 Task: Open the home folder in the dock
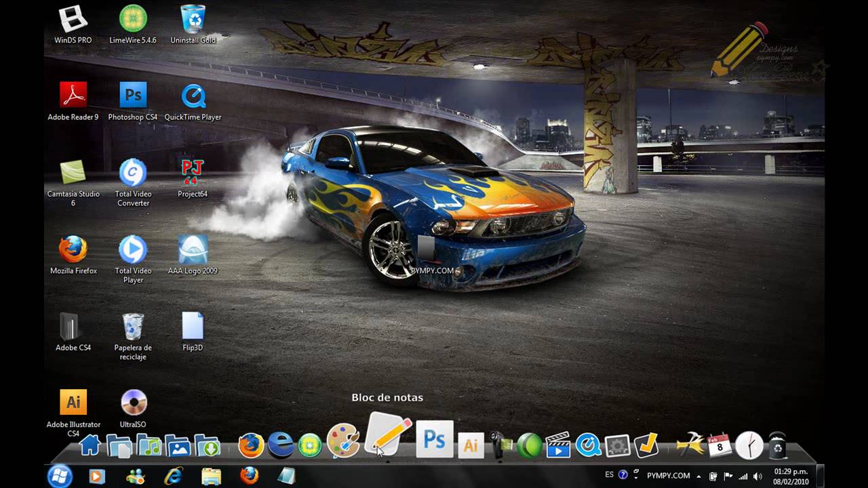coord(90,445)
